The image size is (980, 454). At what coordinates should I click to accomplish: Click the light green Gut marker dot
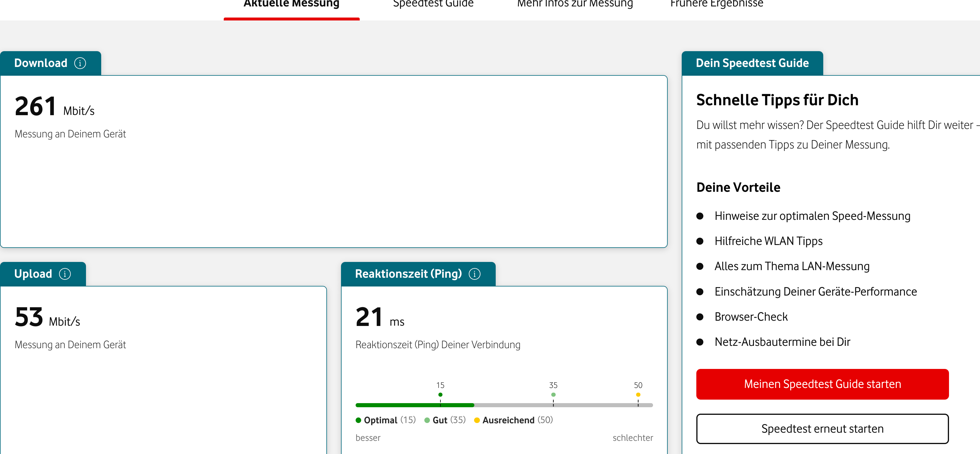coord(553,395)
